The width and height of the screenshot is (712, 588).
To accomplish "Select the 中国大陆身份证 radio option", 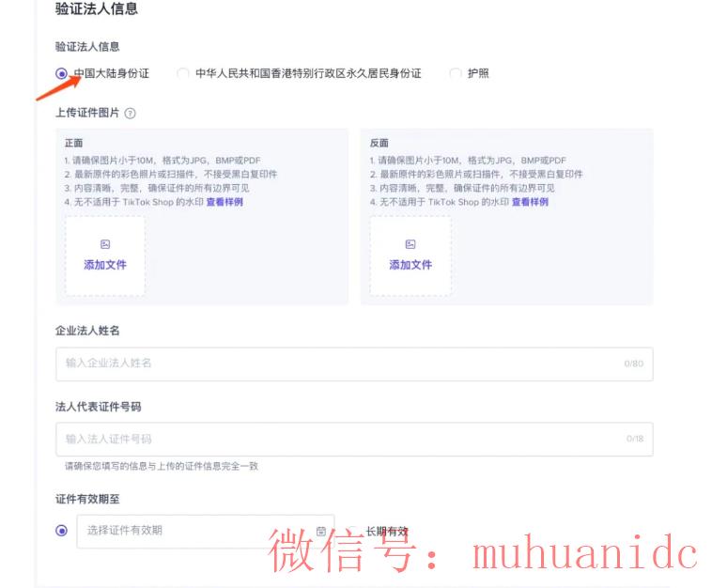I will coord(61,73).
